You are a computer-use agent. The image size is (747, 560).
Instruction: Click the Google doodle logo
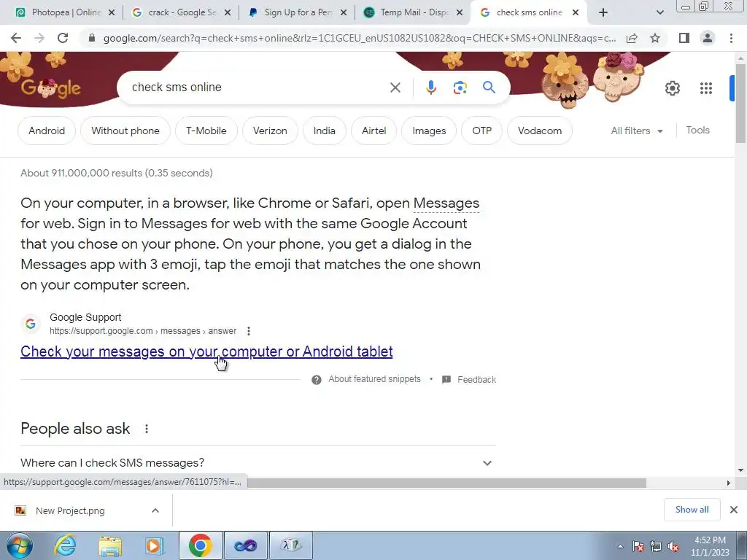click(50, 88)
